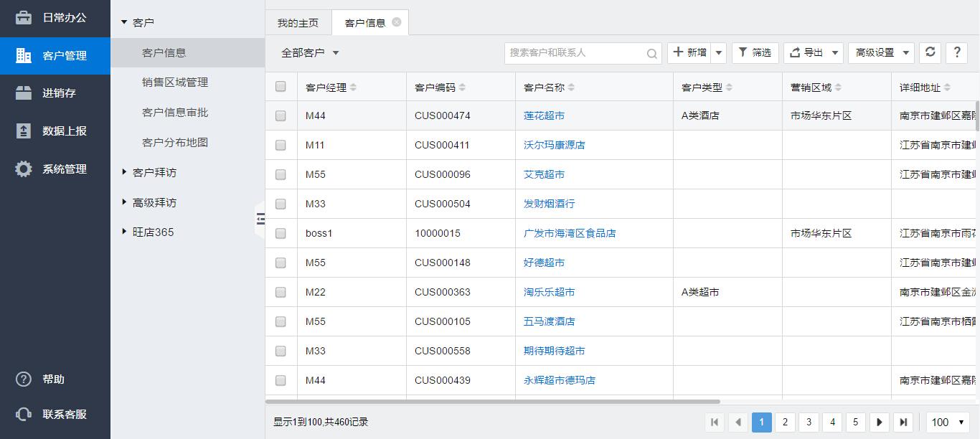Open the 100 page size dropdown

click(948, 423)
